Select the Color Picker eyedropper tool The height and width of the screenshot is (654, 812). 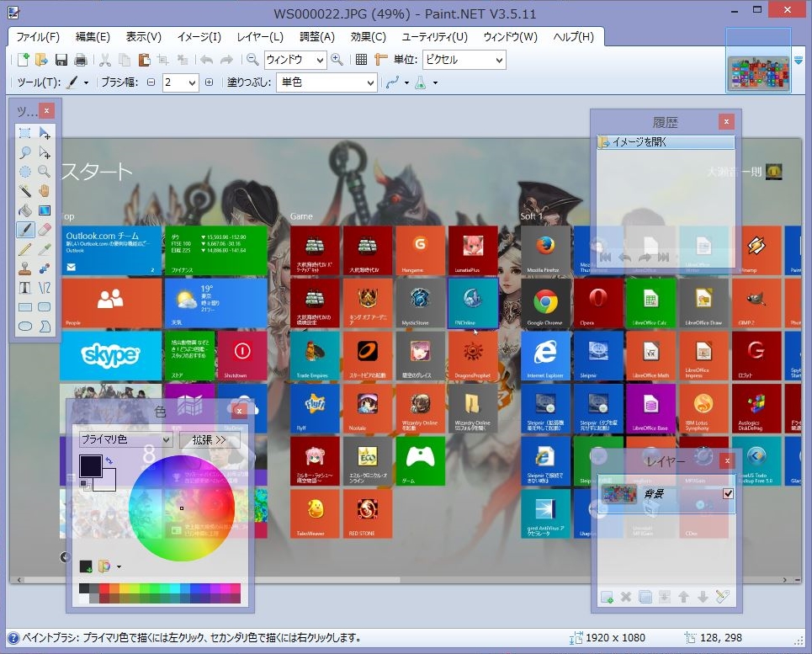tap(45, 249)
